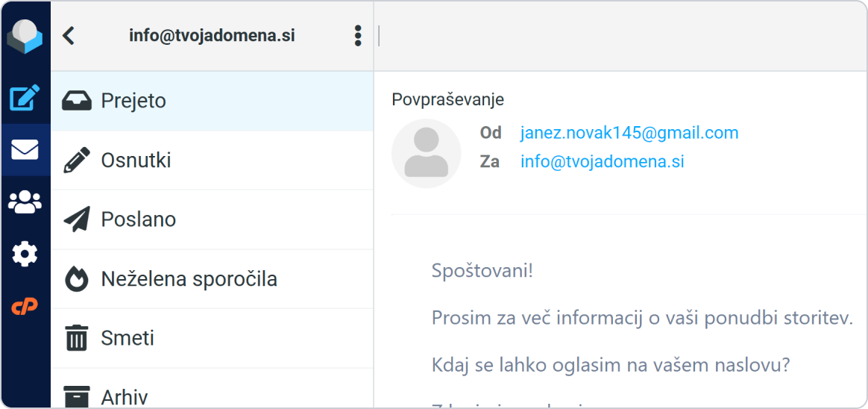Click sender address janez.novak145@gmail.com
The height and width of the screenshot is (409, 868).
click(x=629, y=133)
